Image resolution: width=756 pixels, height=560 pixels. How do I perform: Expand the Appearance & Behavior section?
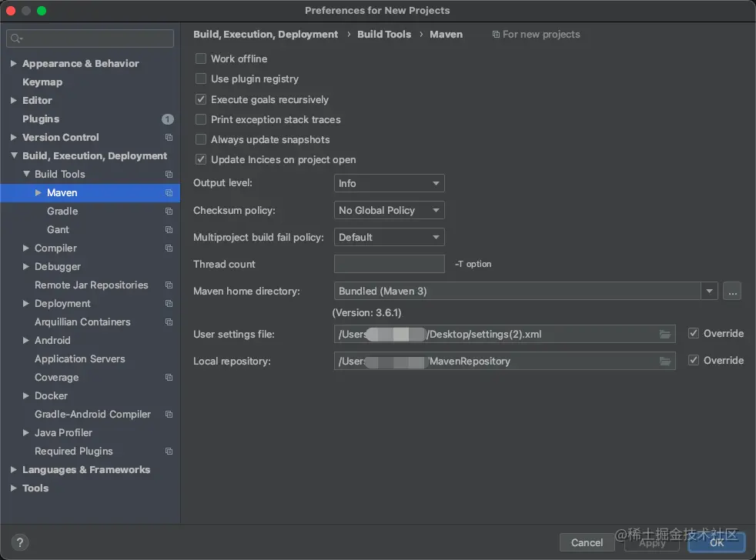point(14,64)
